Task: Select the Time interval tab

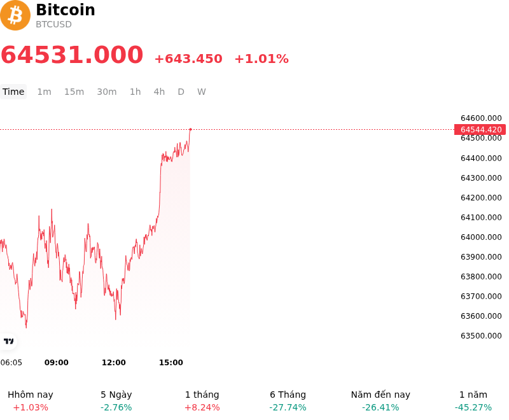Action: tap(13, 92)
